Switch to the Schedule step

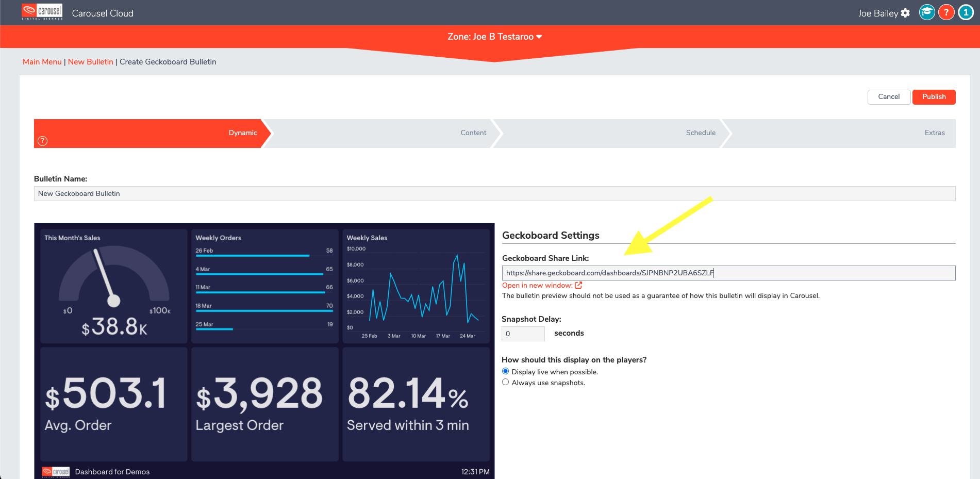(611, 134)
